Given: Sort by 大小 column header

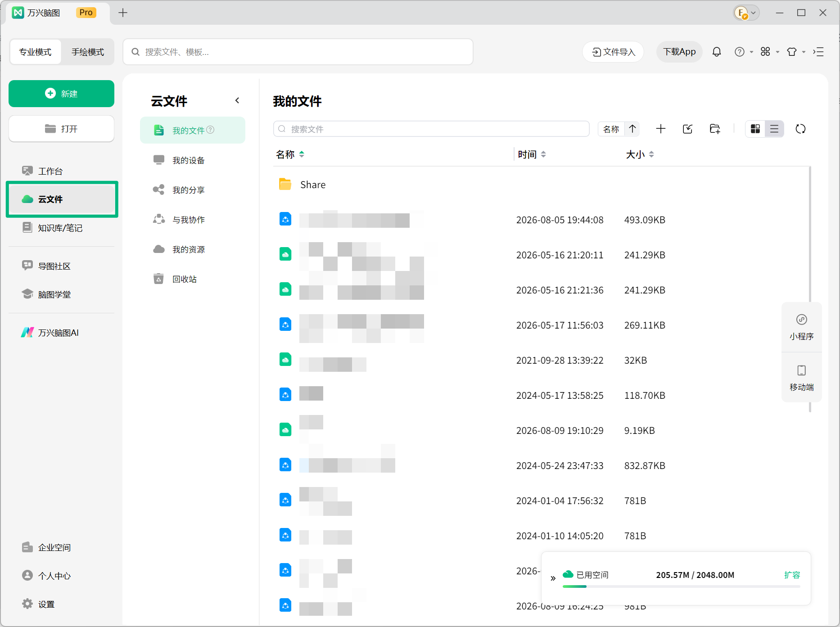Looking at the screenshot, I should click(640, 154).
